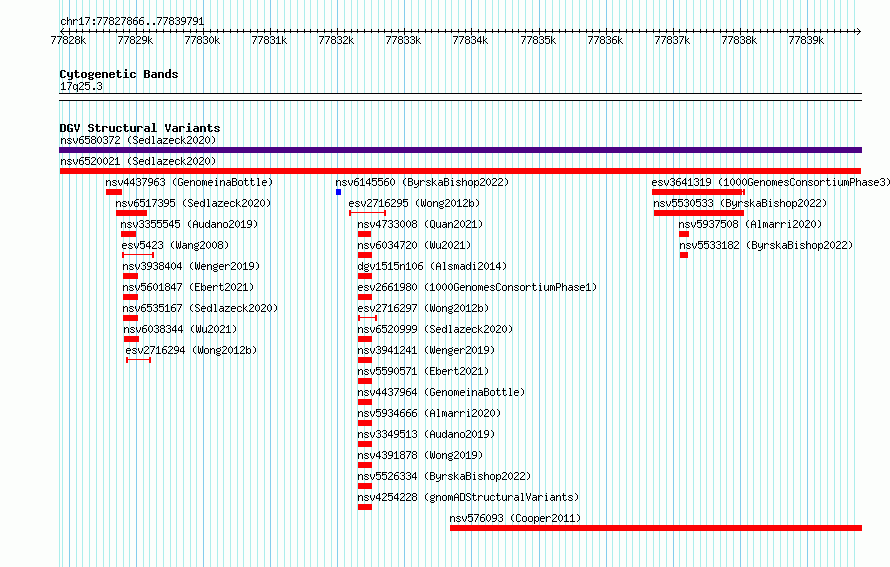The width and height of the screenshot is (890, 567).
Task: Click the long red nsv576093 variant bar
Action: coord(656,528)
